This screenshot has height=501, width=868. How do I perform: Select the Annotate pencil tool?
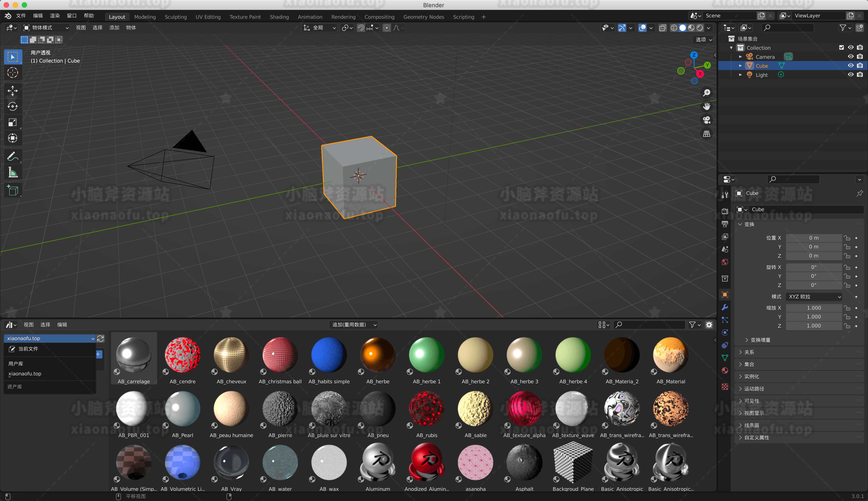pos(13,157)
